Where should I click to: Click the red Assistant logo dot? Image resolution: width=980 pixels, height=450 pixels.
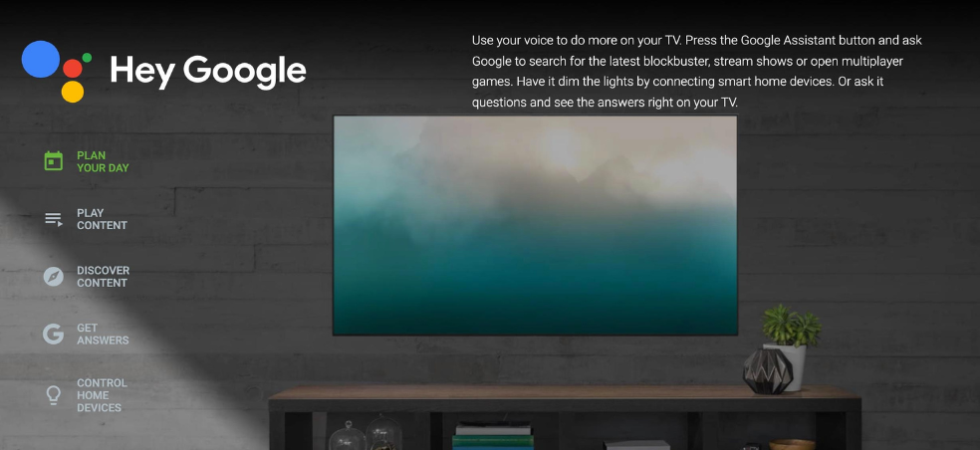73,68
